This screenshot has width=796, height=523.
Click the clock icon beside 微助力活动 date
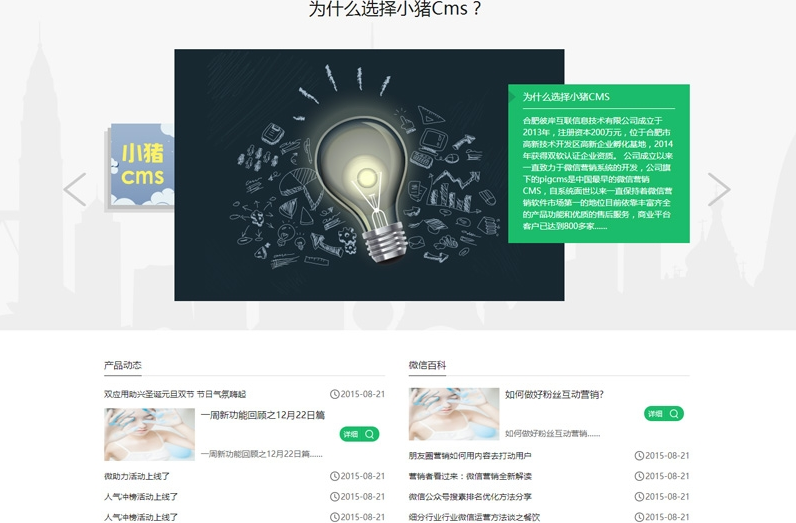[x=335, y=476]
